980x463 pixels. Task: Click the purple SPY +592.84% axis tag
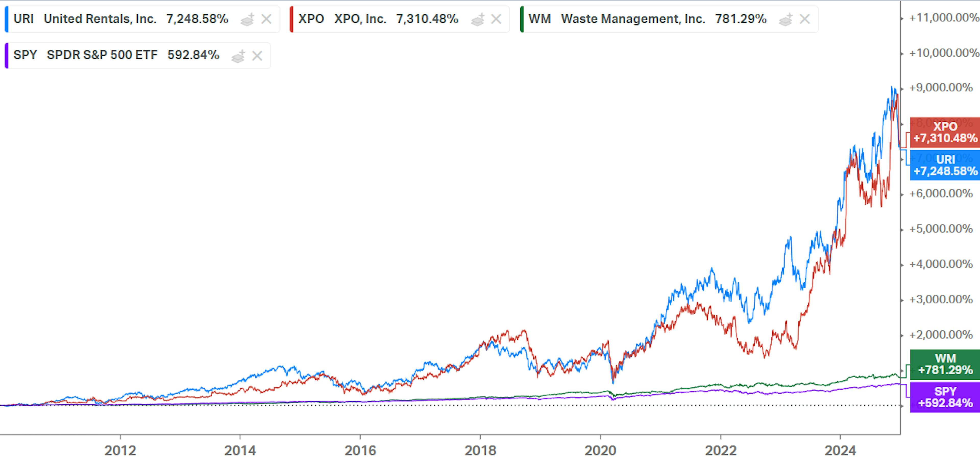point(945,397)
